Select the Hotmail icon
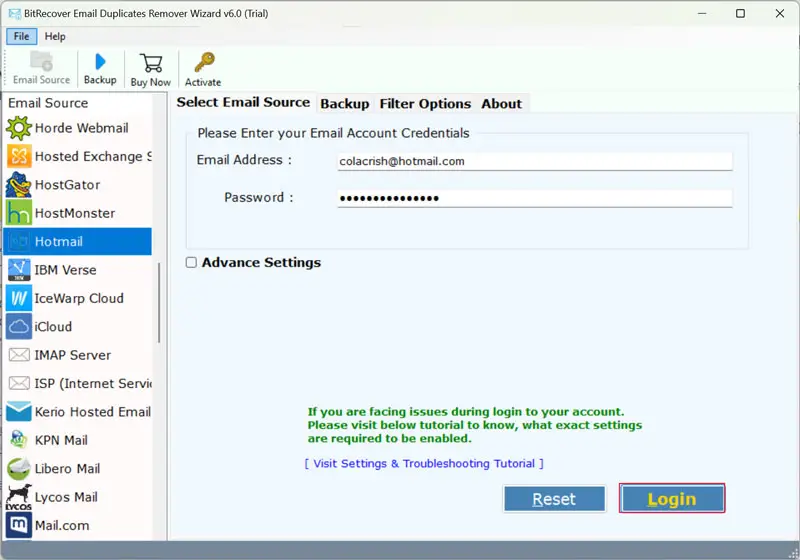This screenshot has height=560, width=800. tap(19, 241)
